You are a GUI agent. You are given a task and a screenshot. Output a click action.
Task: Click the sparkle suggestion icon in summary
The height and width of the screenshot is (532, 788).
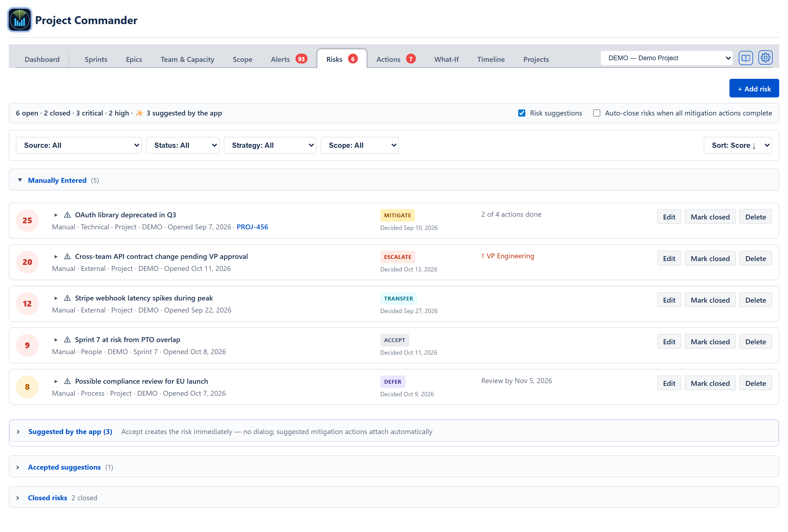(x=139, y=113)
